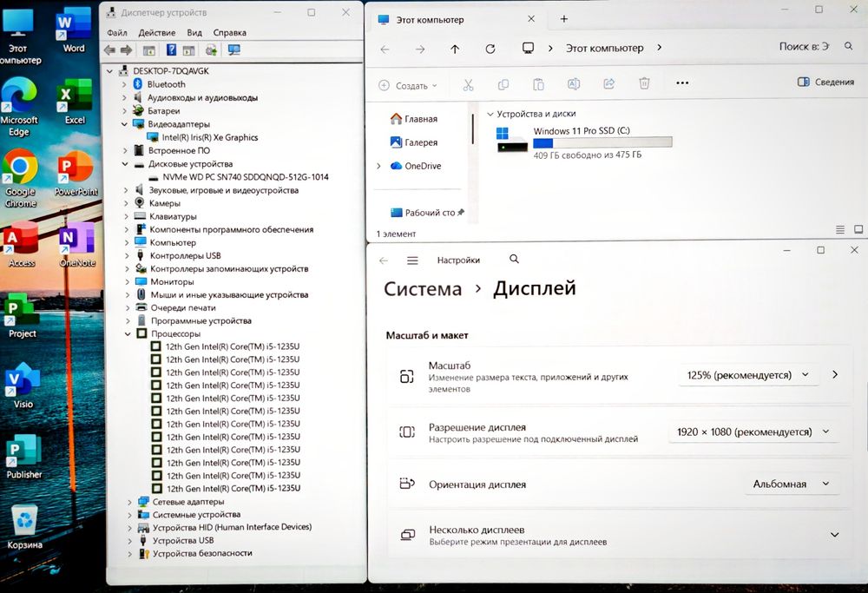
Task: Click search magnifier in Settings window
Action: tap(514, 259)
